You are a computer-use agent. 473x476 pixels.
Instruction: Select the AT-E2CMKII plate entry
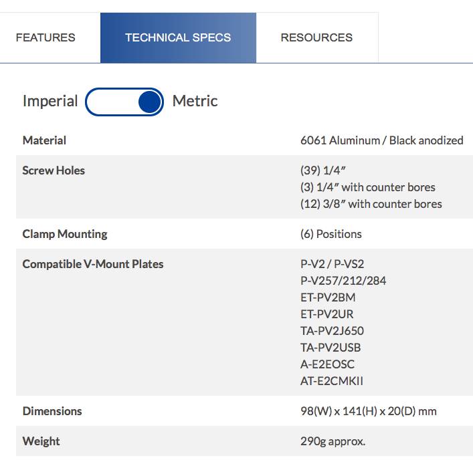[332, 381]
